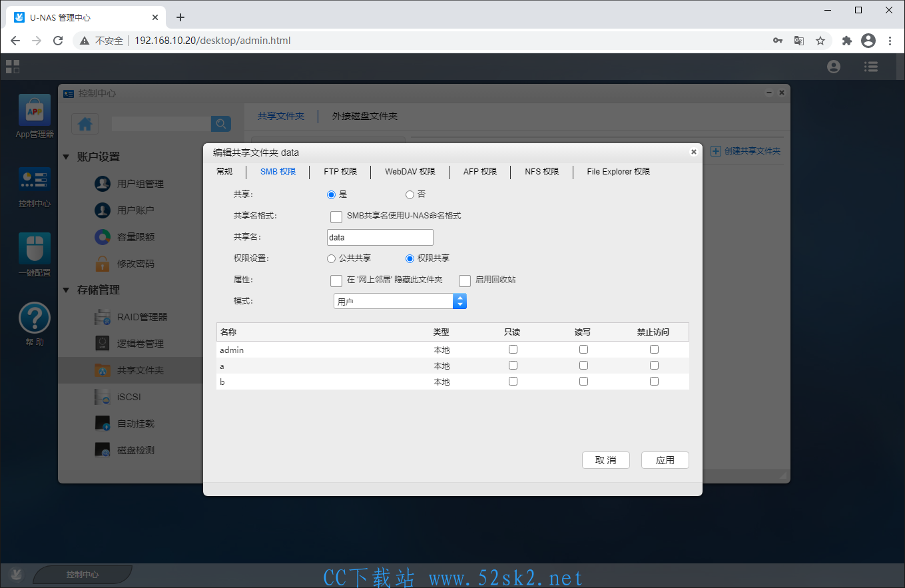Screen dimensions: 905x588
Task: Open the Help (帮助) desktop icon
Action: point(35,318)
